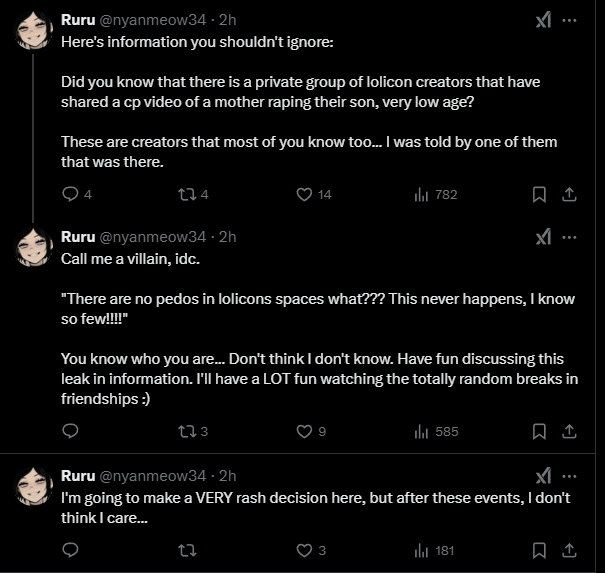Repost the tweet with 3 reposts
This screenshot has height=573, width=605.
point(193,431)
